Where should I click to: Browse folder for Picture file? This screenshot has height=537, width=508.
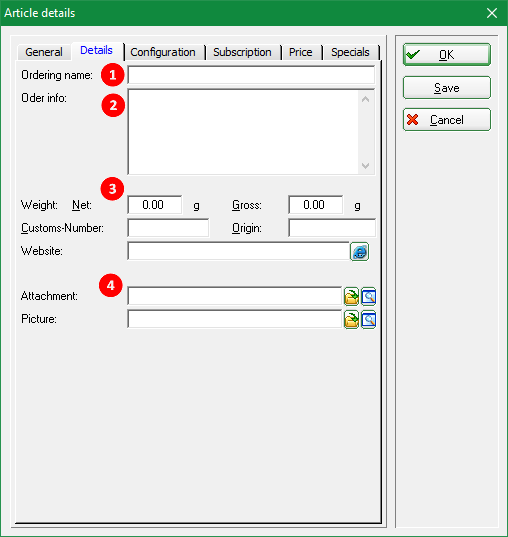(x=351, y=320)
